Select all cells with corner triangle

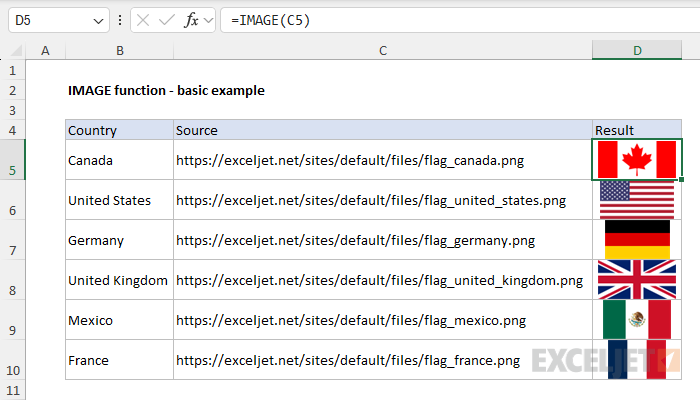[x=16, y=50]
